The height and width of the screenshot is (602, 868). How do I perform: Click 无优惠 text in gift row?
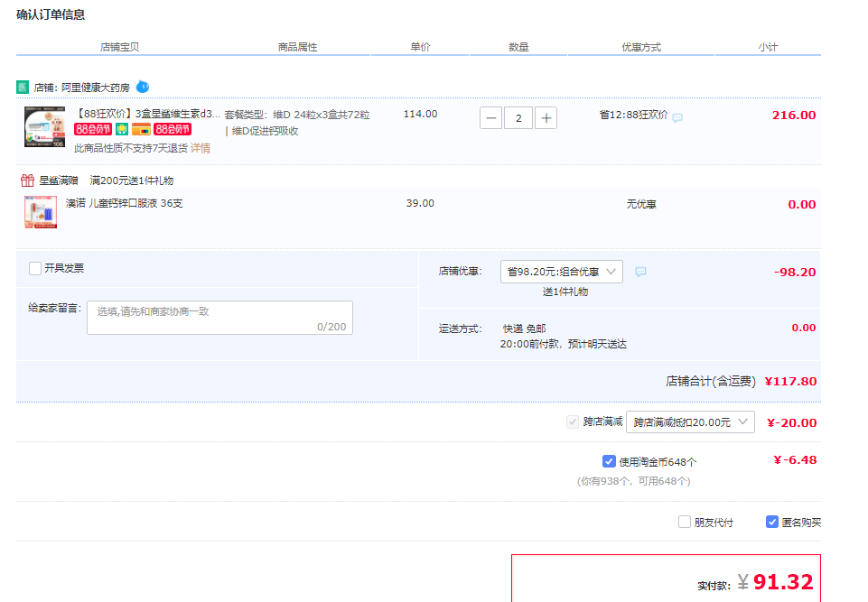(x=641, y=204)
